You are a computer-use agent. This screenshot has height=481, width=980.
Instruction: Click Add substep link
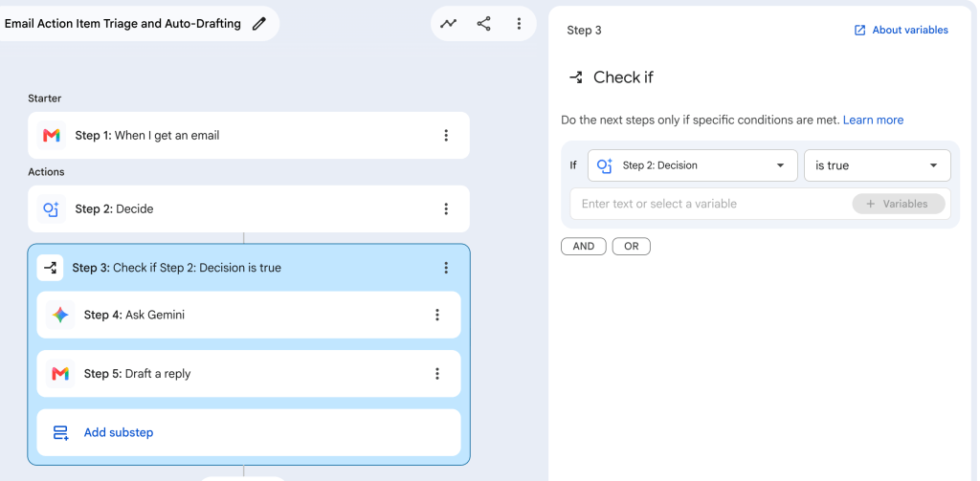tap(119, 433)
